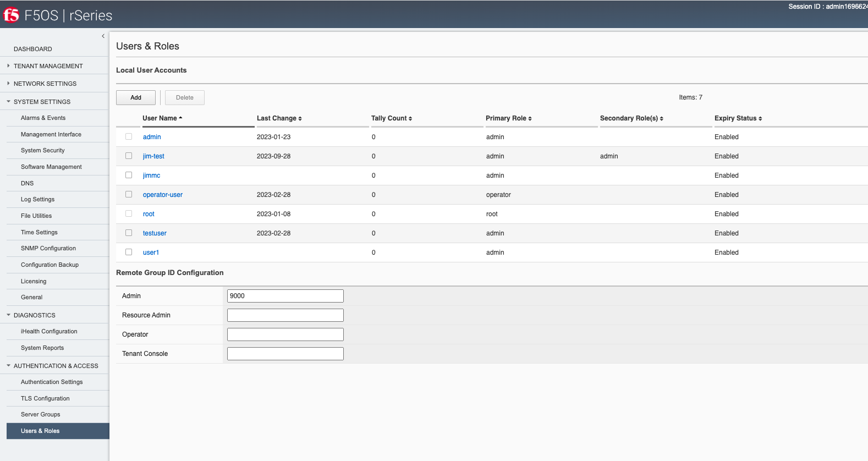Sort by Tally Count column
This screenshot has width=868, height=461.
point(391,118)
